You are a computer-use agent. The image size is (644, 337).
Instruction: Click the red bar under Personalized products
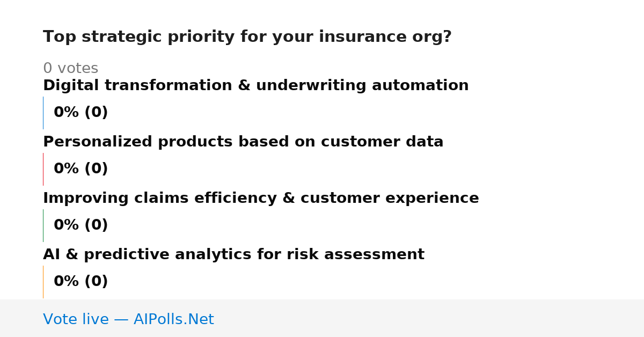click(x=43, y=169)
